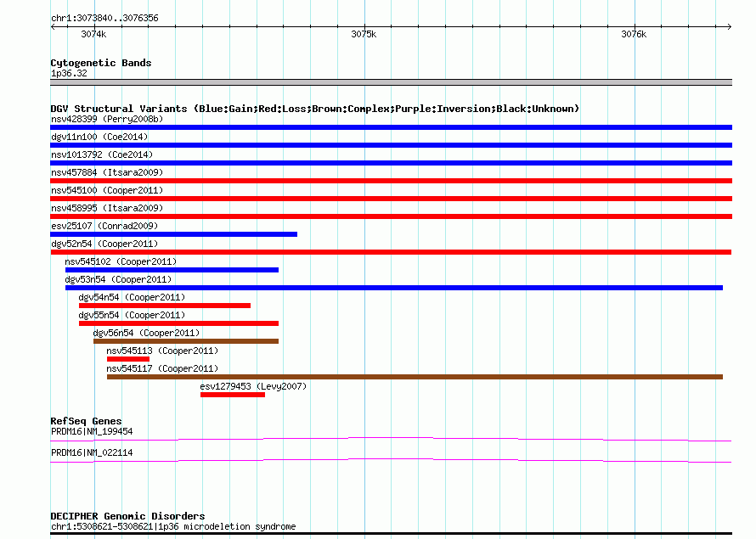Viewport: 756px width, 539px height.
Task: Click the blue nsv1013792 bar
Action: coord(391,163)
